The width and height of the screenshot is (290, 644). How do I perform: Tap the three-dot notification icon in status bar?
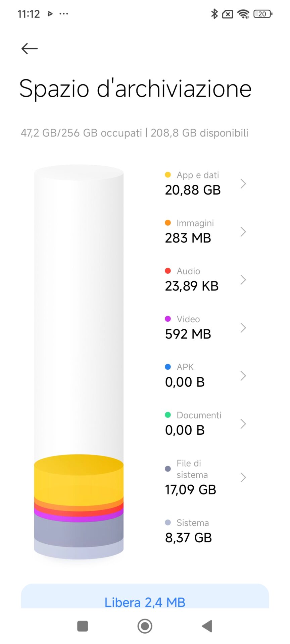[64, 14]
